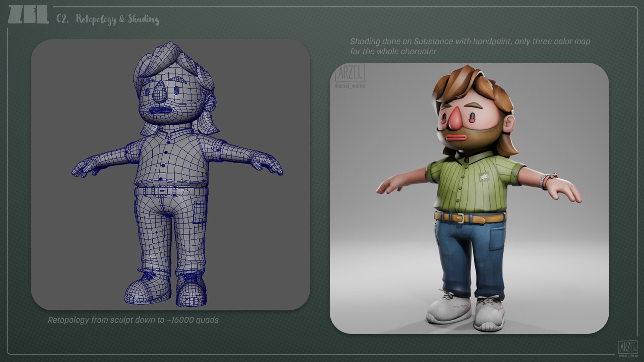Click the '02. Retopology & Shading' heading
This screenshot has width=644, height=362.
click(108, 19)
